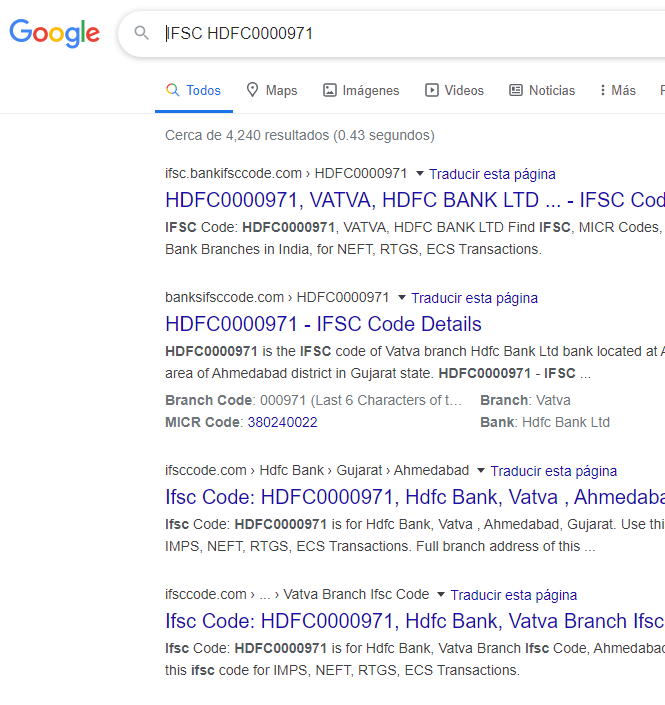Click the Branch: Vatva detail
The image size is (665, 705).
pos(525,400)
